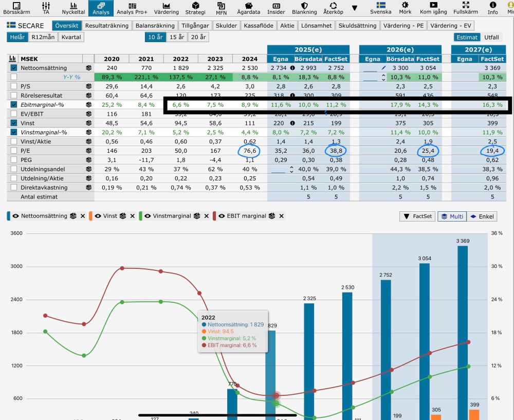
Task: Check the P/S row checkbox
Action: click(13, 86)
